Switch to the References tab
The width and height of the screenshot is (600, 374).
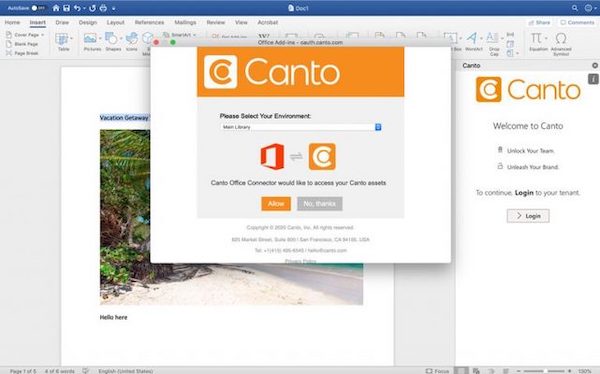pos(149,23)
